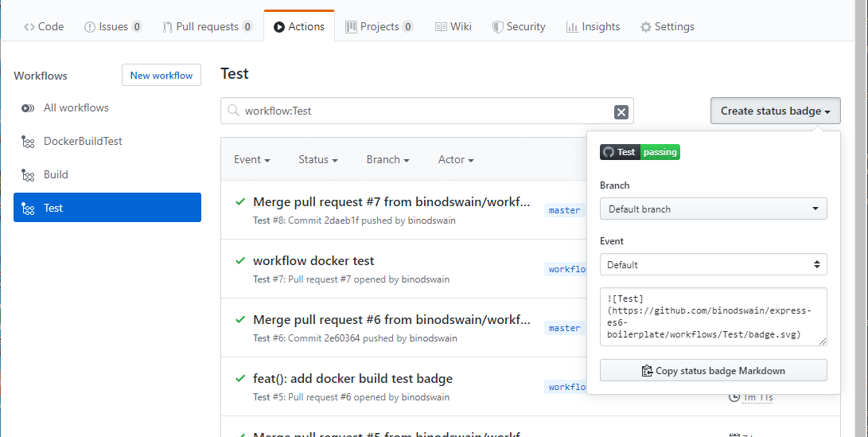This screenshot has width=868, height=437.
Task: Open the repository Settings tab
Action: (x=667, y=26)
